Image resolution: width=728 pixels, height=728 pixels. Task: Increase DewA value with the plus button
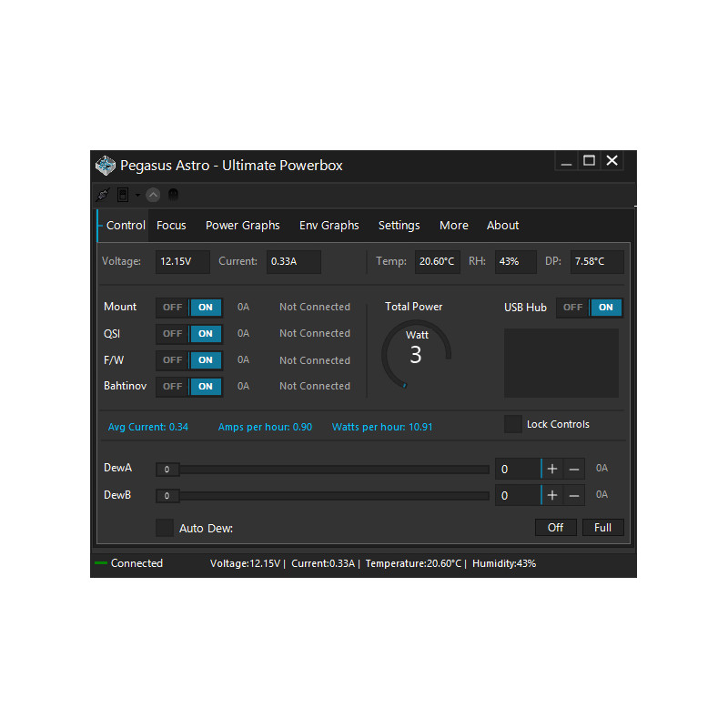[553, 468]
